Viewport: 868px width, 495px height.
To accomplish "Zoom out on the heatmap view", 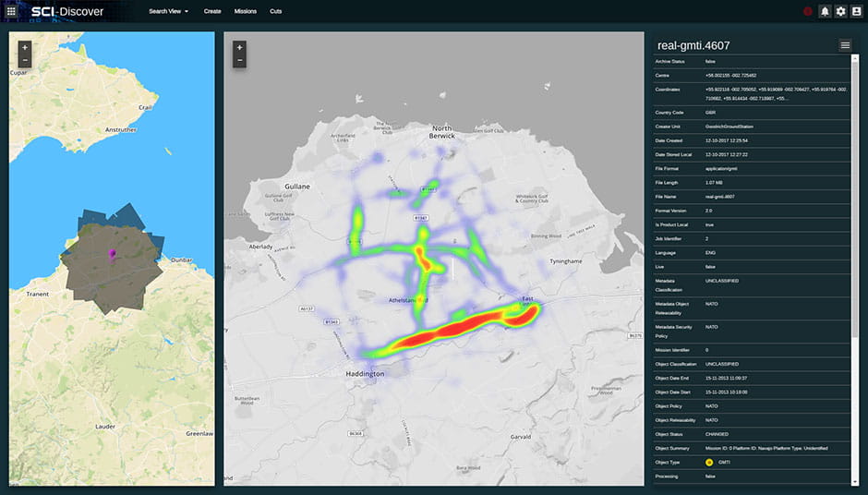I will (239, 61).
